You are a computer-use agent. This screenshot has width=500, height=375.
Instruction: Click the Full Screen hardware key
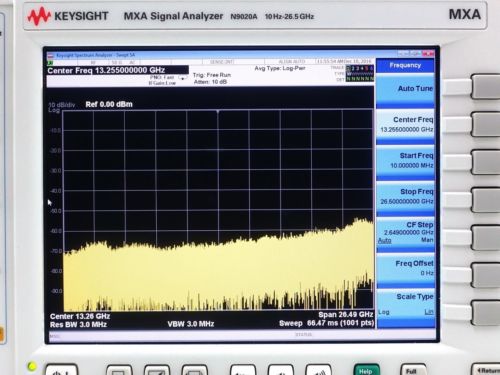tap(413, 370)
